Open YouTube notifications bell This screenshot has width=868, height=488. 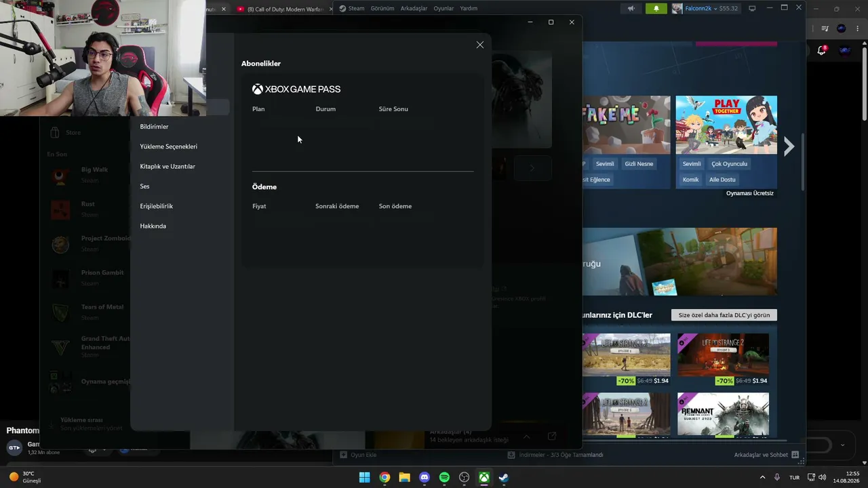[x=821, y=50]
